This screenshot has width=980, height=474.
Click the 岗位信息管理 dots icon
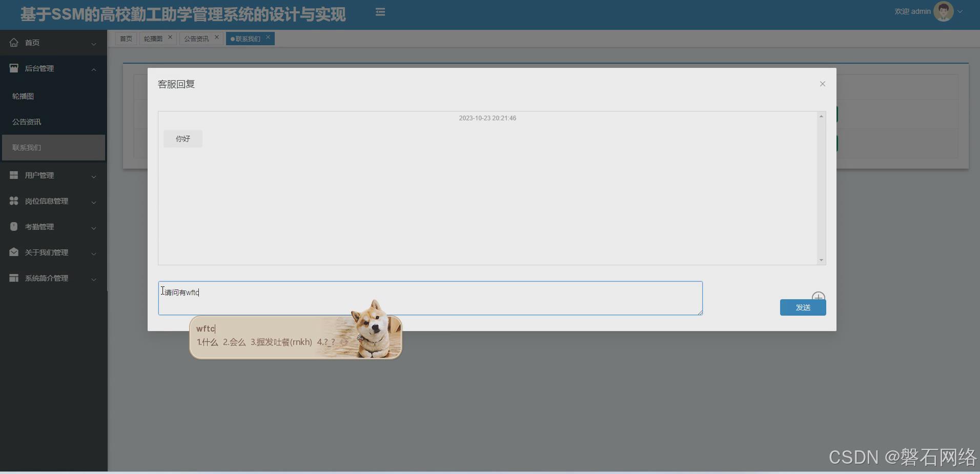[x=14, y=201]
